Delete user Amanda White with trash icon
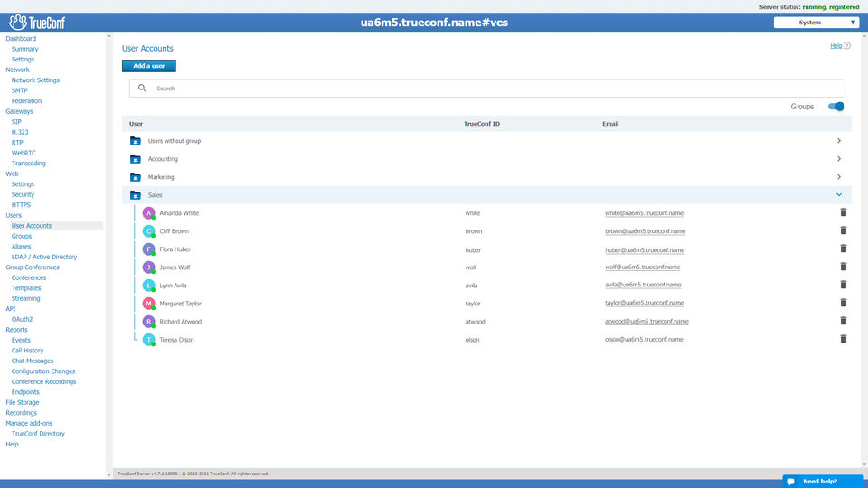 click(x=843, y=212)
